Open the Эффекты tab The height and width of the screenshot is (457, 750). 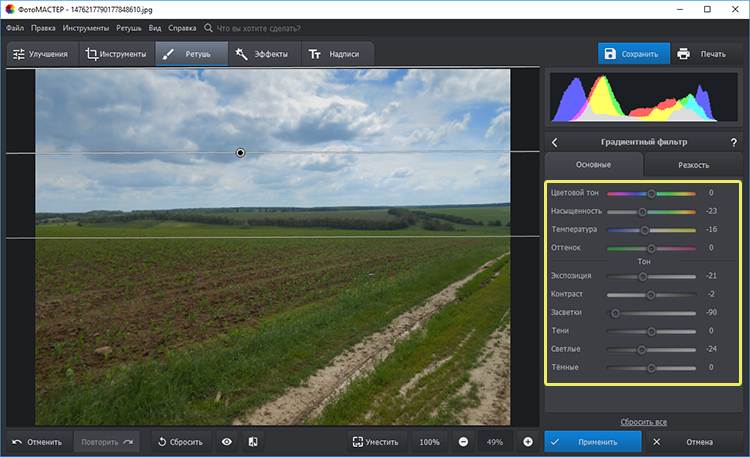click(262, 54)
